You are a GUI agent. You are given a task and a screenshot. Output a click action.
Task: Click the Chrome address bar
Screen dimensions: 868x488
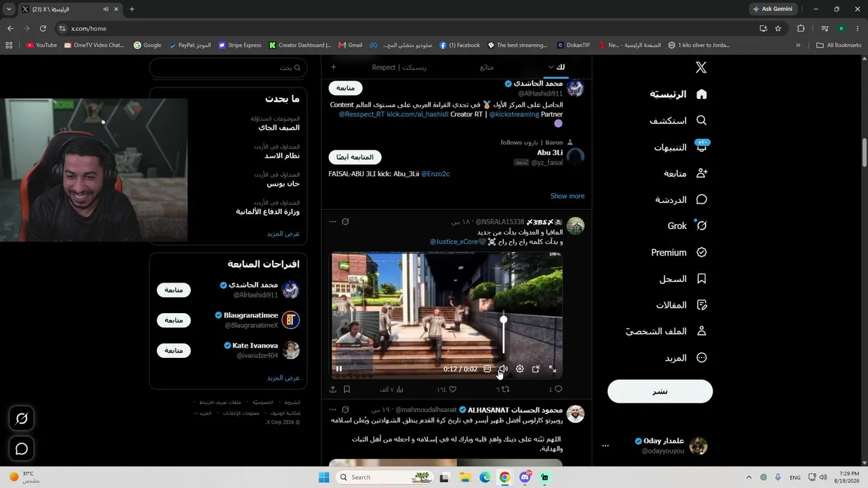[407, 28]
